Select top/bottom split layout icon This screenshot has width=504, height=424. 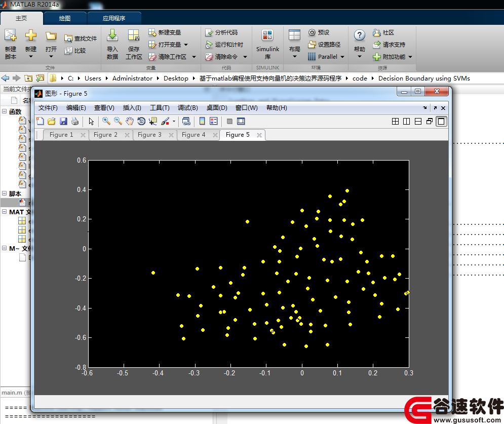pyautogui.click(x=418, y=122)
